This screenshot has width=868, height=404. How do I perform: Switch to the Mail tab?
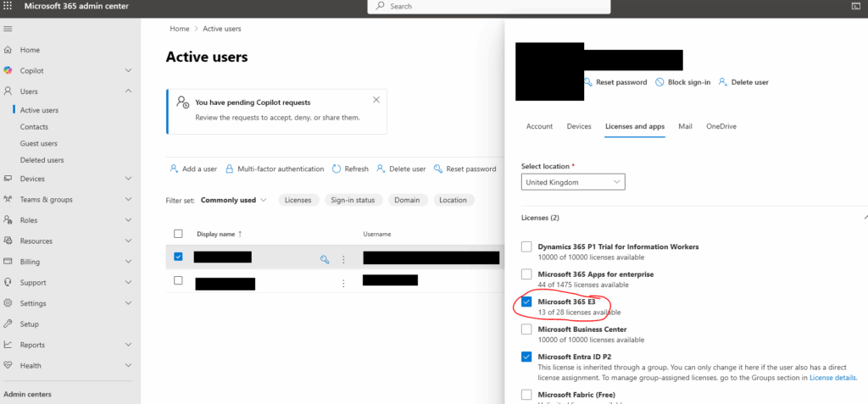click(685, 126)
